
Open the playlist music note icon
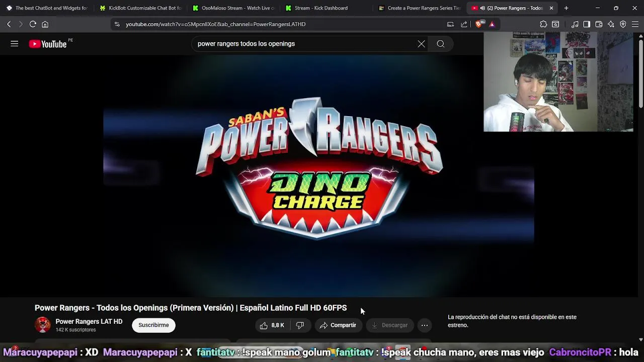pos(575,24)
